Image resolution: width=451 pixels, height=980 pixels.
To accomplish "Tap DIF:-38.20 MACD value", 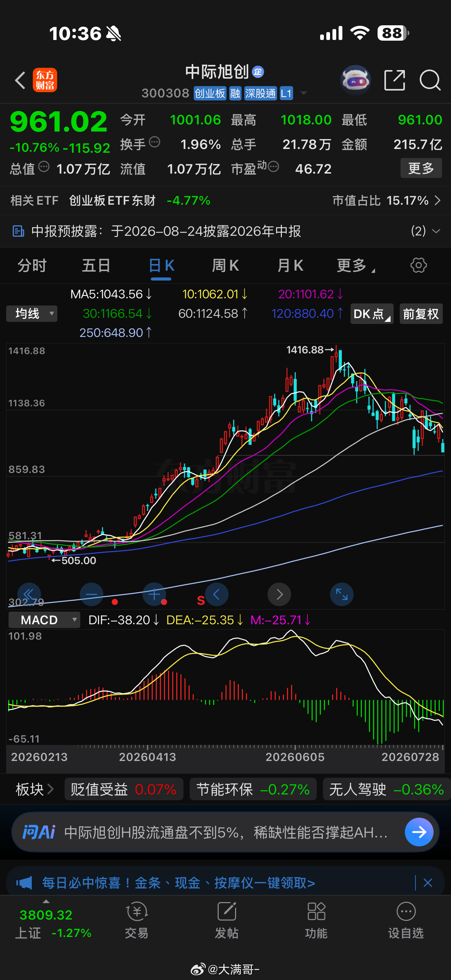I will pyautogui.click(x=124, y=620).
